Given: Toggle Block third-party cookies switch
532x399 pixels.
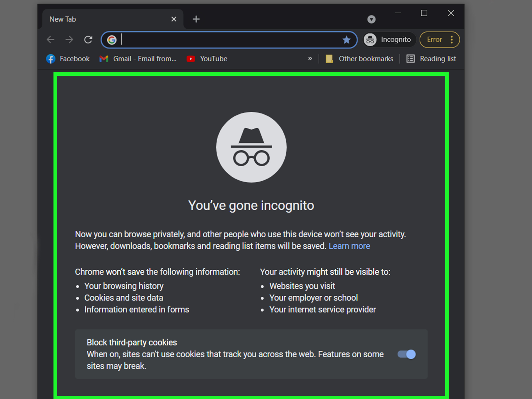Looking at the screenshot, I should click(x=406, y=354).
